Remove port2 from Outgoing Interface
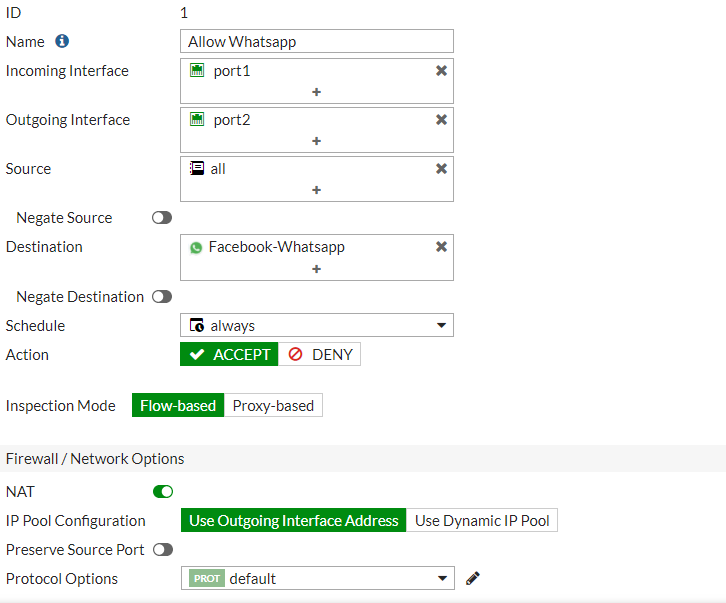The height and width of the screenshot is (603, 726). [441, 120]
